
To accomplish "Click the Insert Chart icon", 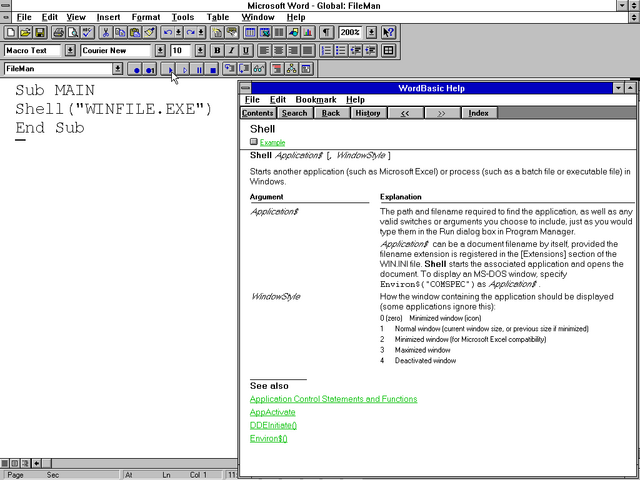I will (x=308, y=32).
